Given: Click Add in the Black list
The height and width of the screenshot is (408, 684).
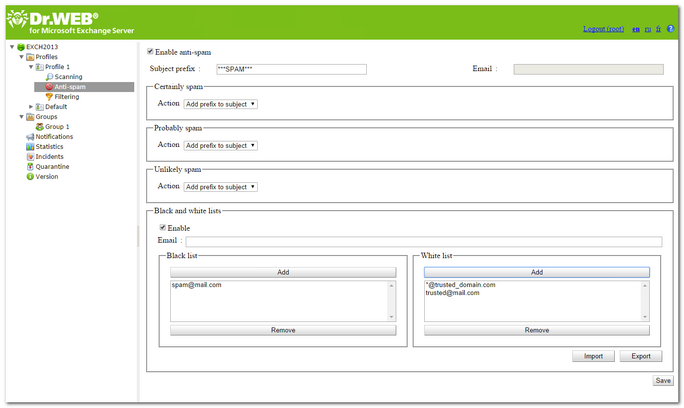Looking at the screenshot, I should coord(283,272).
